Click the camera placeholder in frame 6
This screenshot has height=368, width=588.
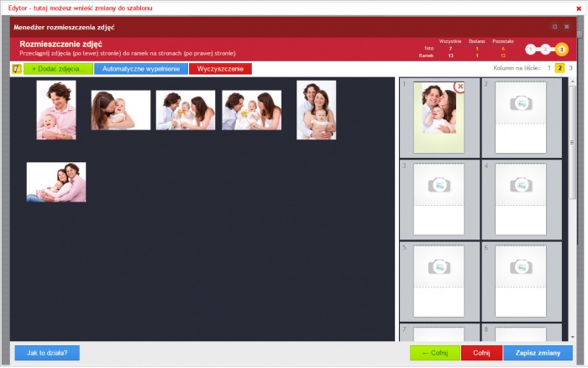pos(521,266)
